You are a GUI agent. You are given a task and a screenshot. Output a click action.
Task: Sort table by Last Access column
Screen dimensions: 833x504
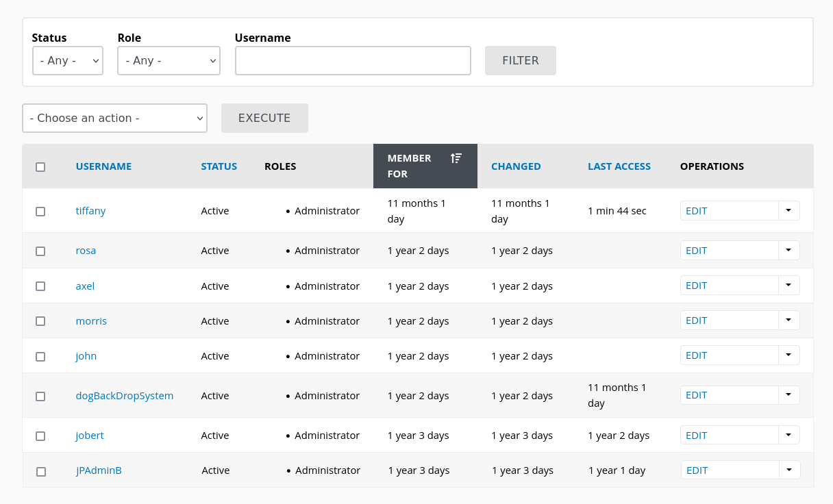point(619,166)
